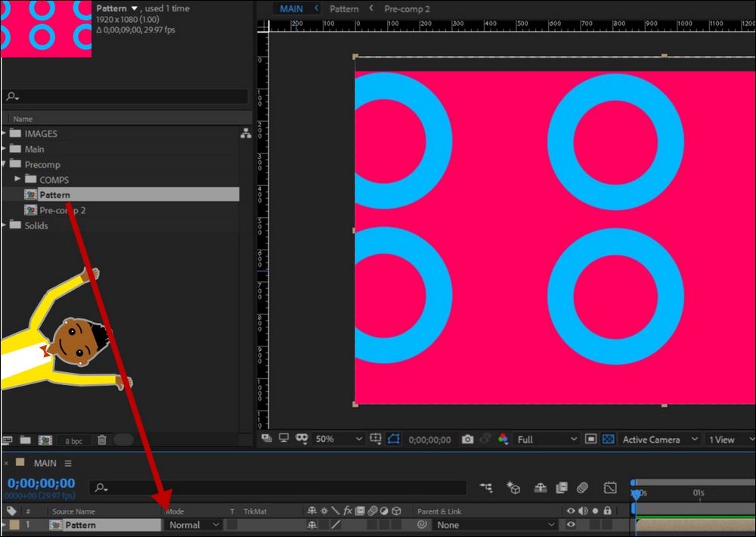Expand the Solids folder

[x=4, y=225]
